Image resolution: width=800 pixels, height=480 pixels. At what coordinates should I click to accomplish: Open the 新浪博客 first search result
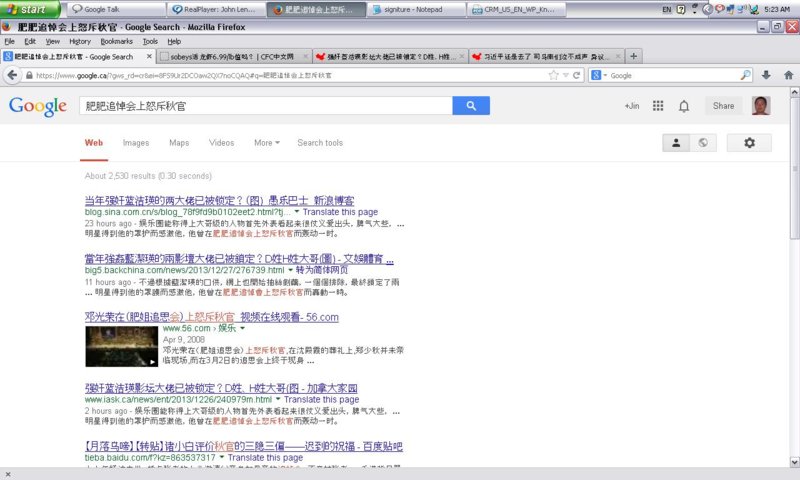[219, 200]
